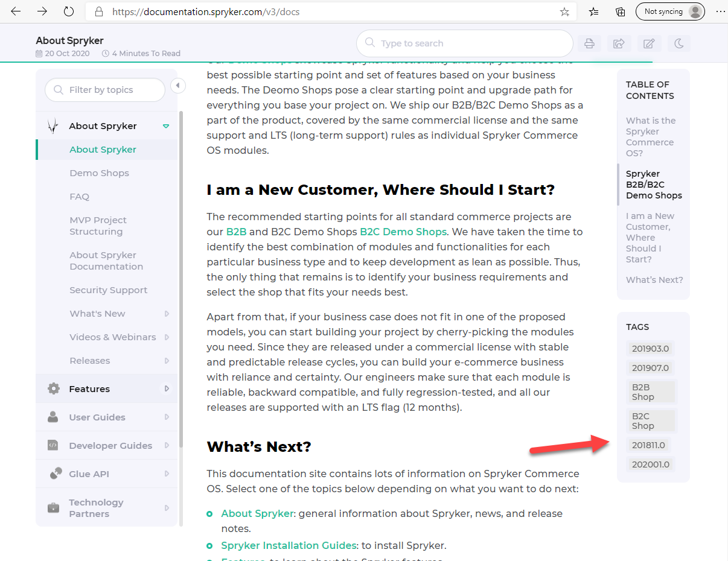Follow the B2B link in the article

(x=236, y=232)
